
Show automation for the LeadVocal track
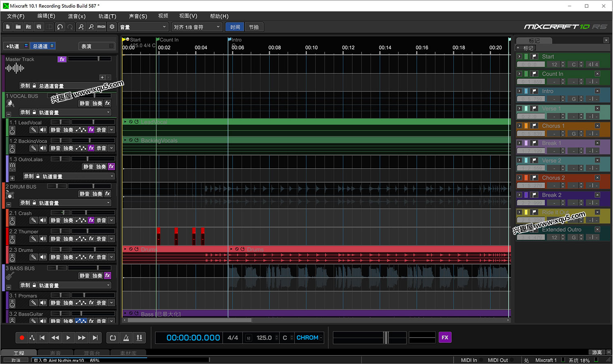[x=81, y=130]
